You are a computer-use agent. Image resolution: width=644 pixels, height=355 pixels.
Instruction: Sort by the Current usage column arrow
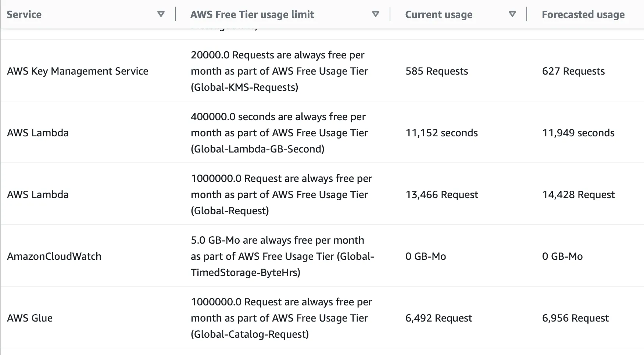(x=512, y=14)
